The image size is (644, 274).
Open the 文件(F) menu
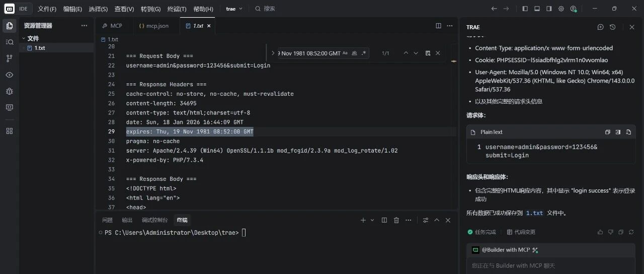47,9
